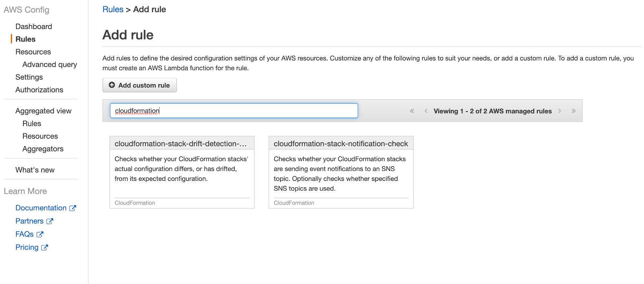Click external link icon beside Pricing
The width and height of the screenshot is (644, 284).
(45, 247)
